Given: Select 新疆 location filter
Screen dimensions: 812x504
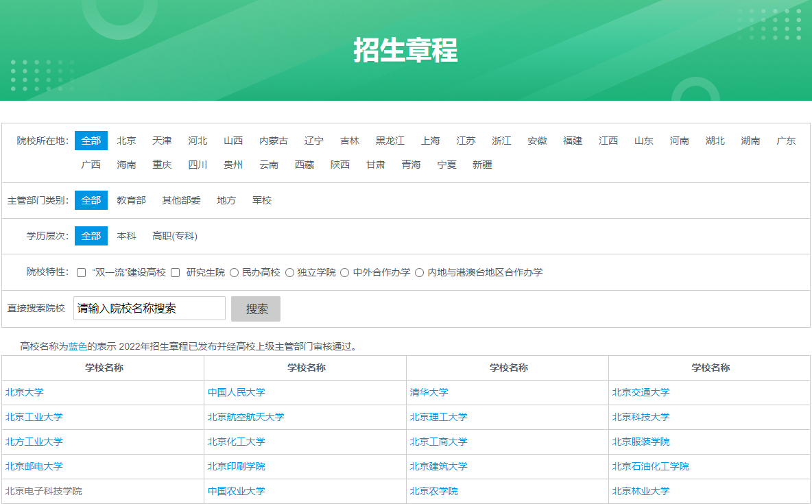Looking at the screenshot, I should pyautogui.click(x=482, y=164).
